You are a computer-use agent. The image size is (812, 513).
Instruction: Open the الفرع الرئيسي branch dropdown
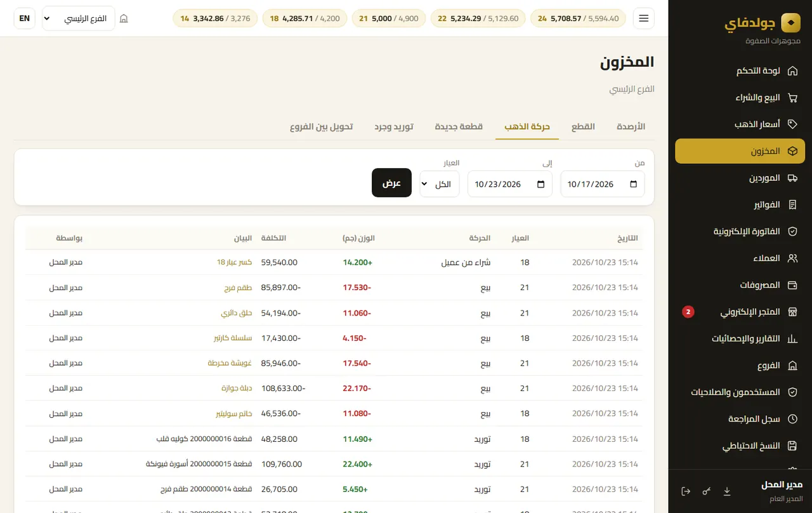point(79,18)
